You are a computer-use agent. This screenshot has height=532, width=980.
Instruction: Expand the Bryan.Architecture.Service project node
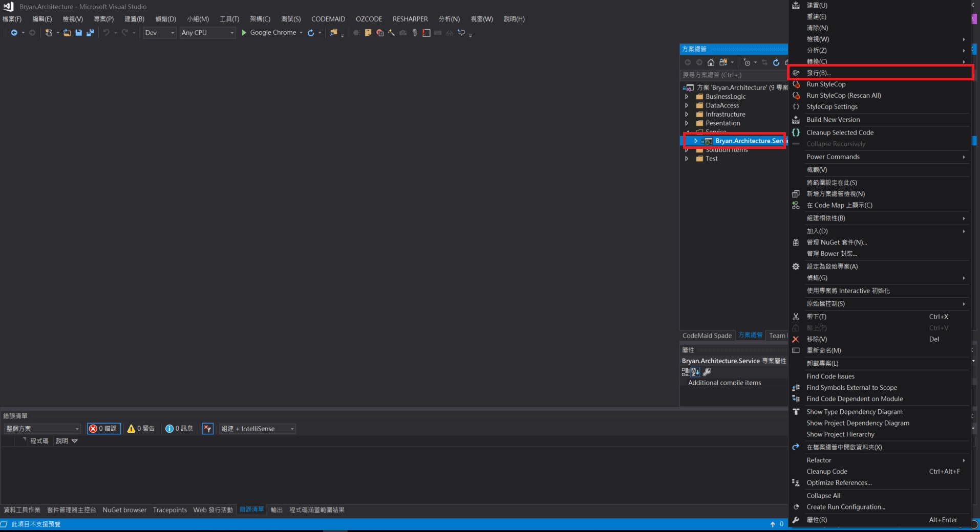tap(696, 141)
